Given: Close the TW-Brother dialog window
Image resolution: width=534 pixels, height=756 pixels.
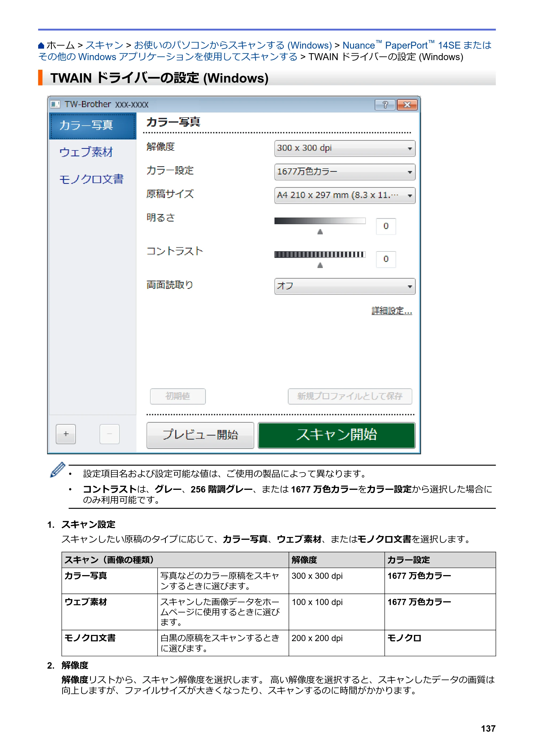Looking at the screenshot, I should click(x=407, y=105).
